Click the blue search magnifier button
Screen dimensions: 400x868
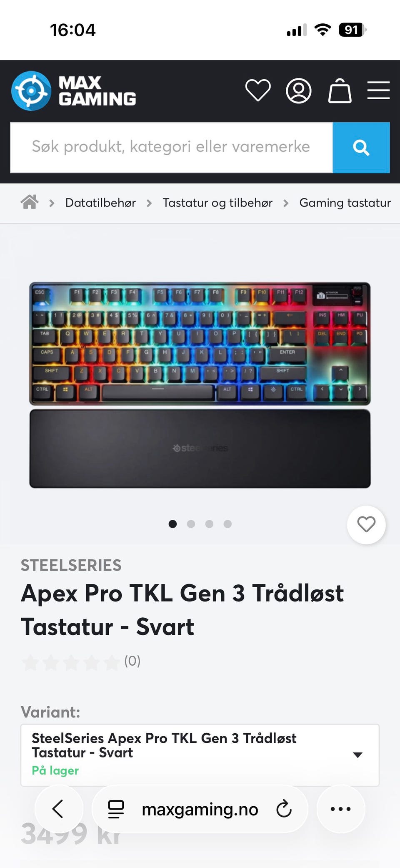[x=361, y=147]
